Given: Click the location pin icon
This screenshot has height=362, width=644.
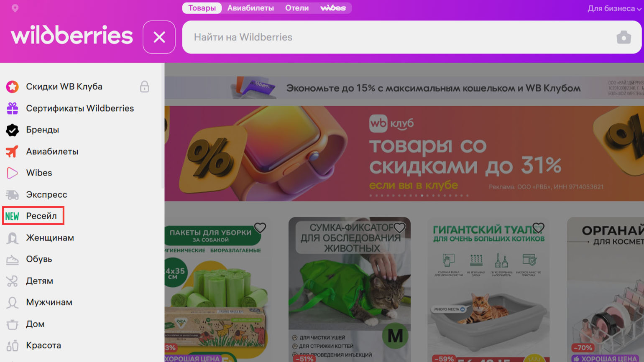Looking at the screenshot, I should [x=15, y=8].
